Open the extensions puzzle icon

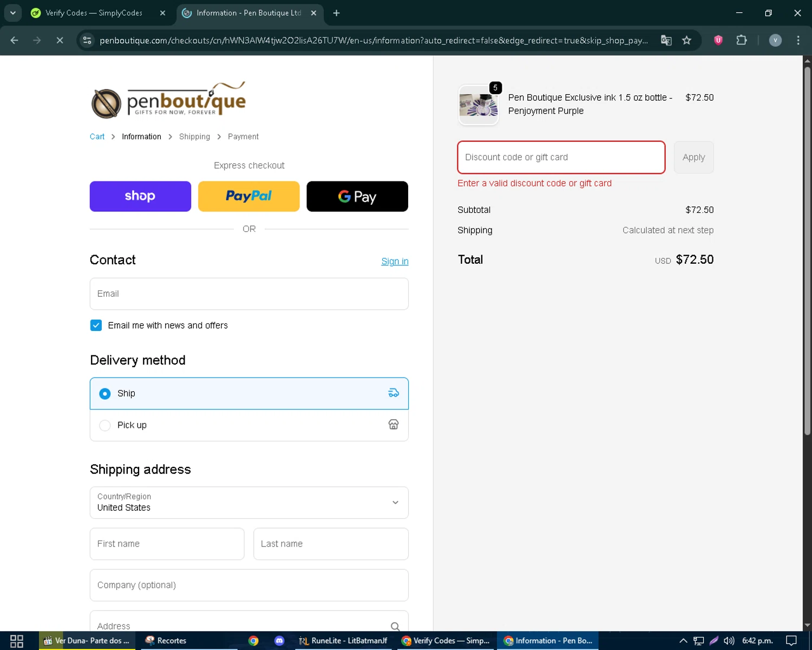pyautogui.click(x=742, y=40)
